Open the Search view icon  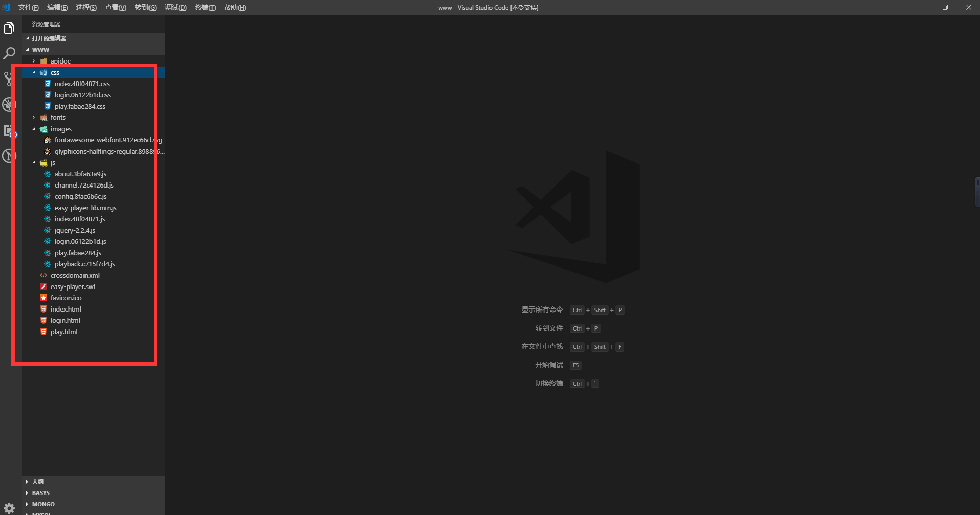click(x=9, y=53)
